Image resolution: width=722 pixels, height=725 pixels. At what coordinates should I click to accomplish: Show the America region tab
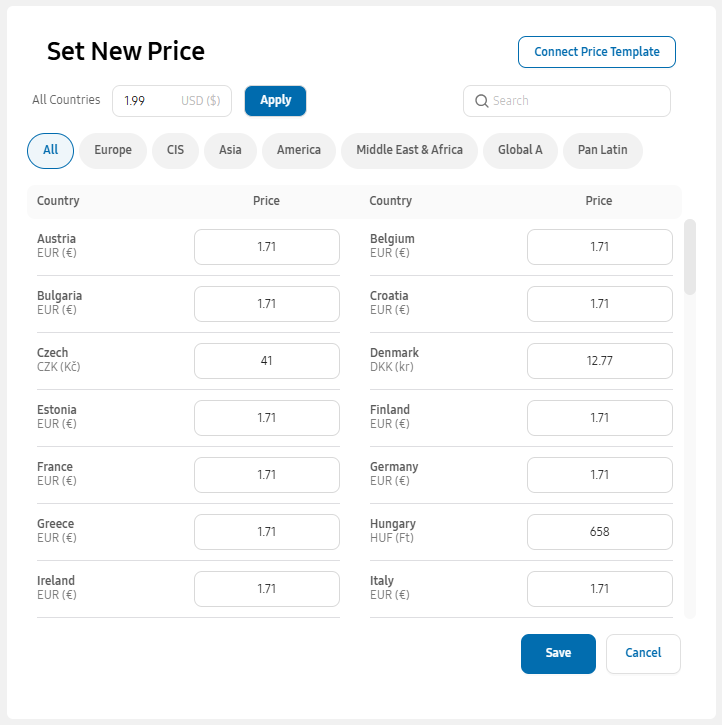click(299, 150)
